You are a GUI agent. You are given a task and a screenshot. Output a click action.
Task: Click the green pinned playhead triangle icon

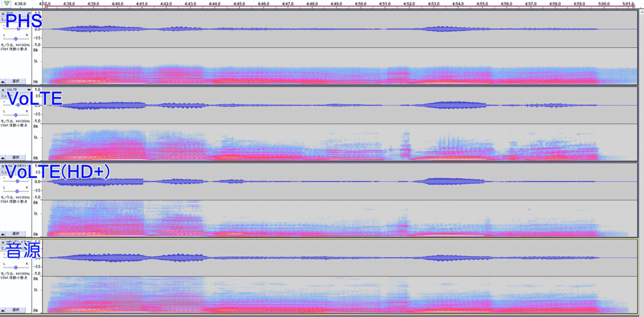pos(6,4)
